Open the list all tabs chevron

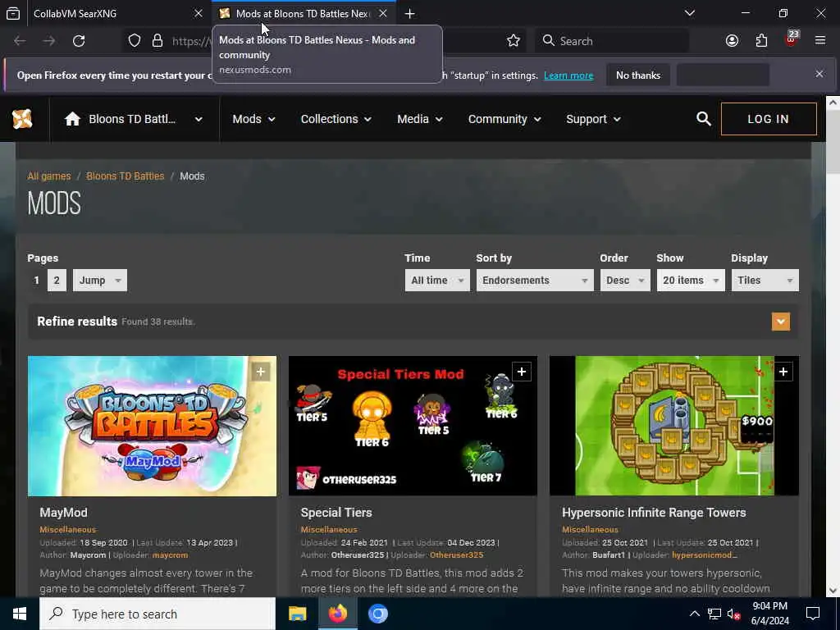pyautogui.click(x=690, y=13)
